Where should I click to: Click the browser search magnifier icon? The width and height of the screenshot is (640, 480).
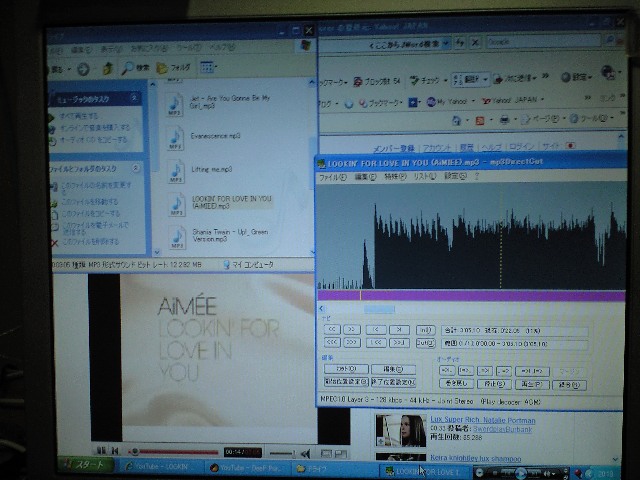[610, 40]
